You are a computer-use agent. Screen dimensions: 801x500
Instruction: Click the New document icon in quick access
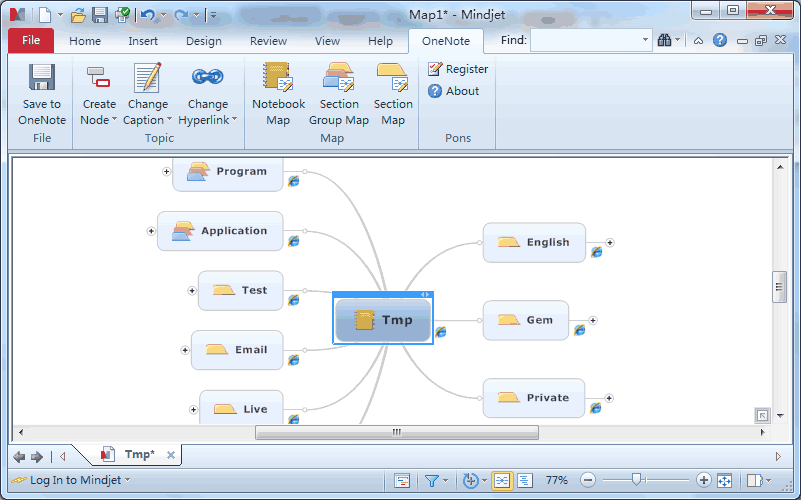coord(45,14)
